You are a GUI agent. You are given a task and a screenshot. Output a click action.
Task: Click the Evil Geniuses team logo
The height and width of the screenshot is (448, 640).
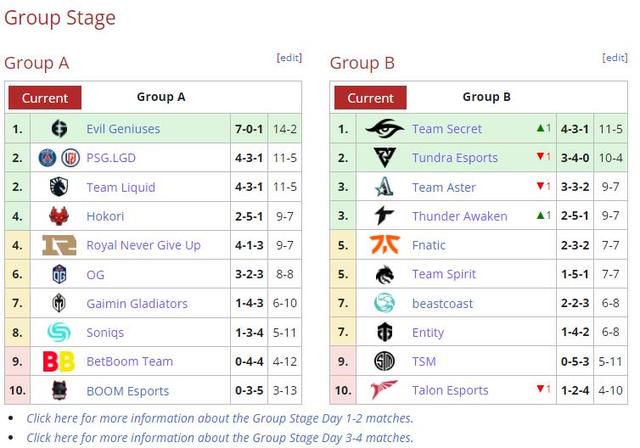[59, 129]
